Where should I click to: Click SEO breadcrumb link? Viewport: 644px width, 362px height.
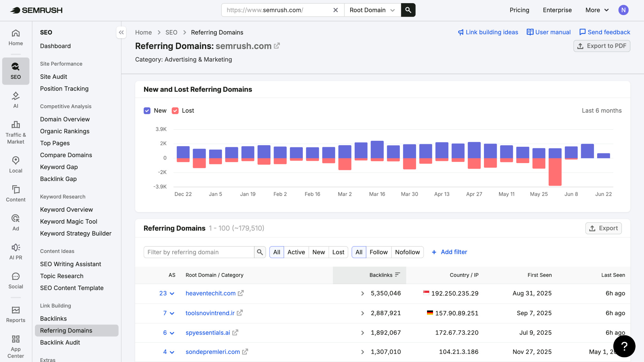171,32
